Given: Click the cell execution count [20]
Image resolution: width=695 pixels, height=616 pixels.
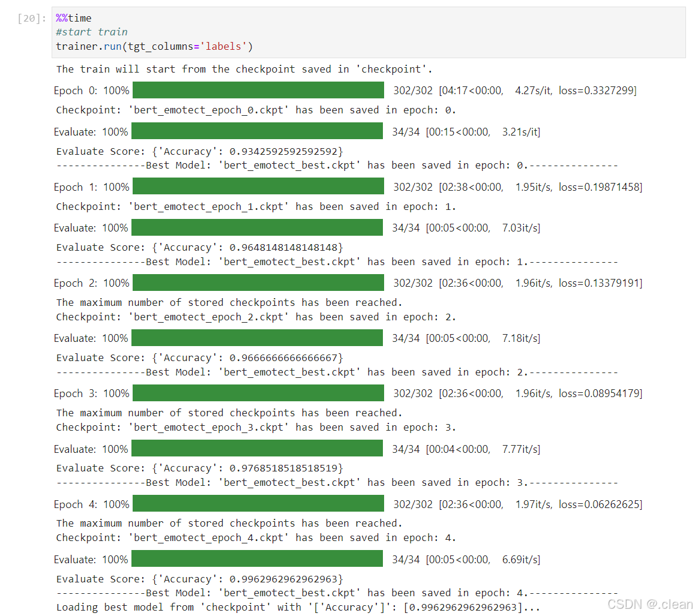Looking at the screenshot, I should 31,19.
